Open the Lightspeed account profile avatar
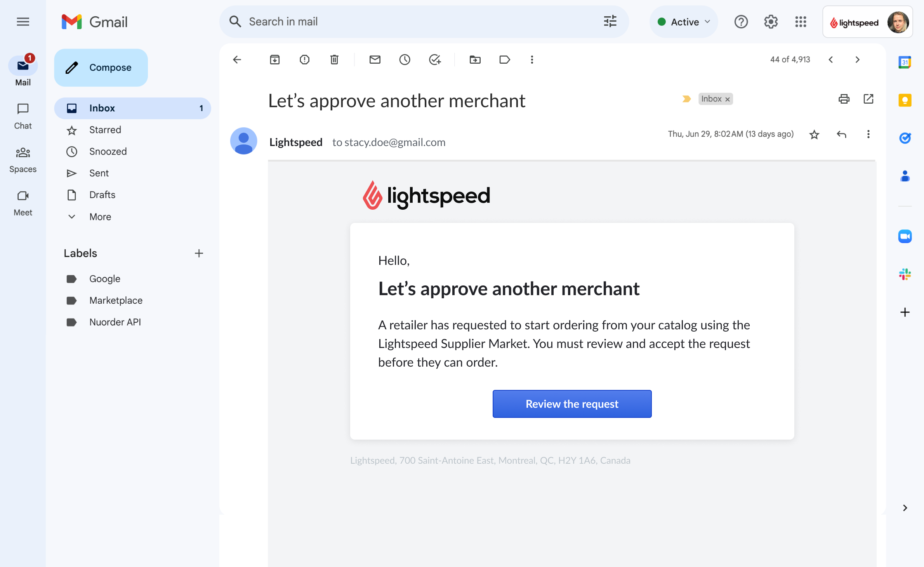 [898, 22]
